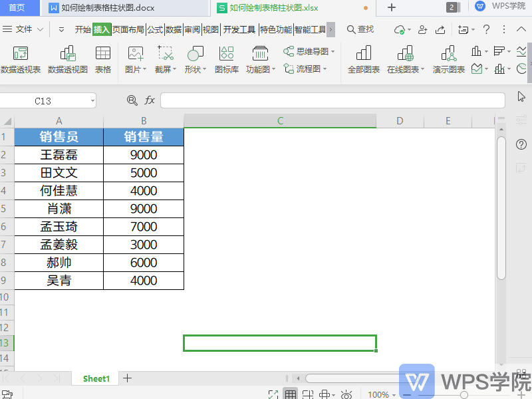Click the fx insert function icon
This screenshot has width=532, height=399.
150,100
